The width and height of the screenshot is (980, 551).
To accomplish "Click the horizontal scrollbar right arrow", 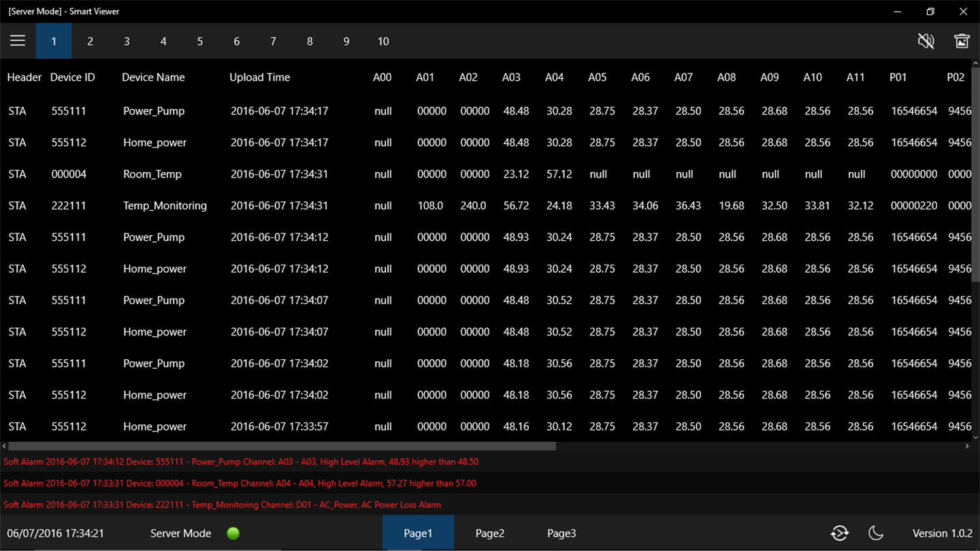I will (x=966, y=446).
